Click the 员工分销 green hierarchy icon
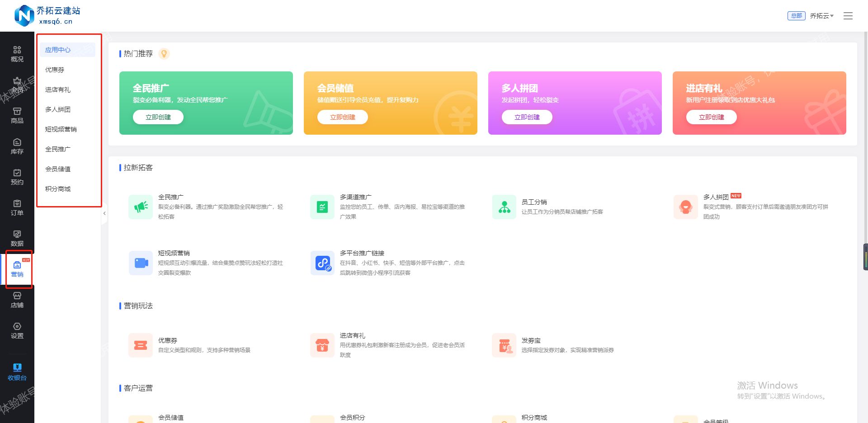 click(504, 207)
